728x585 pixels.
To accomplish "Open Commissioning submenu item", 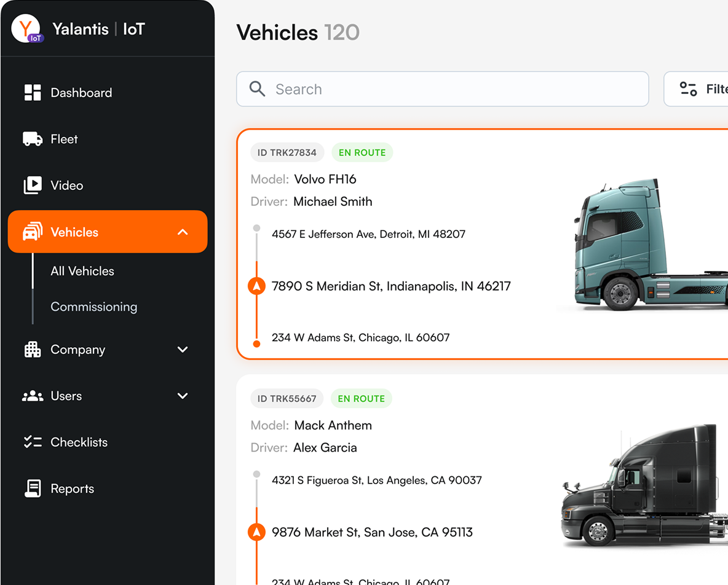I will pyautogui.click(x=93, y=307).
